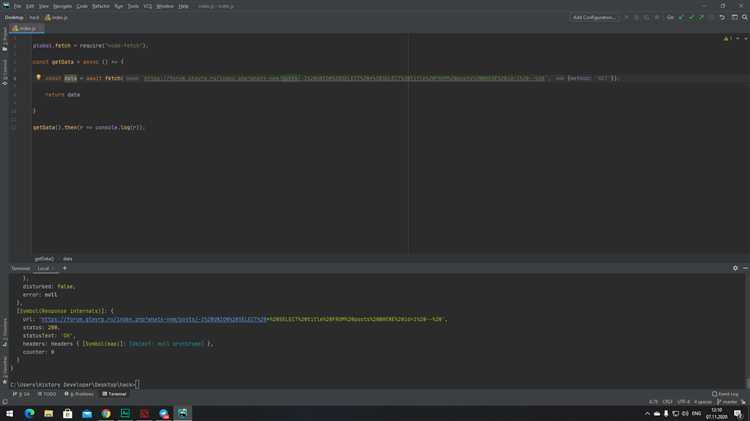Click the yellow intention lightbulb in the editor
The image size is (750, 421).
[x=38, y=77]
